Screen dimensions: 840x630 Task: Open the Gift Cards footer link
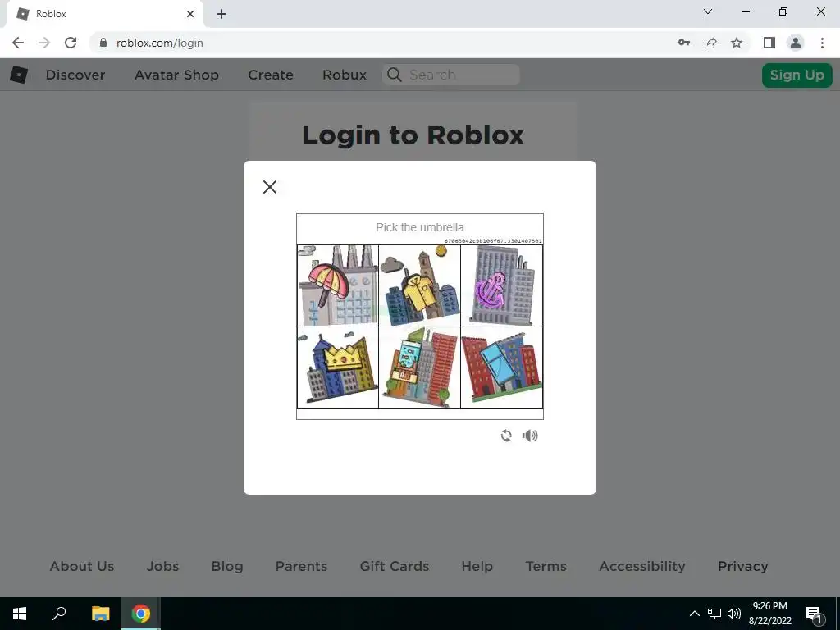(x=395, y=566)
